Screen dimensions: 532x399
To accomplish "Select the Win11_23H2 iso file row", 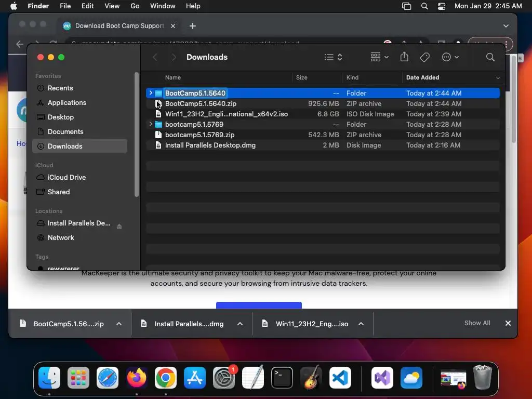I will click(323, 114).
